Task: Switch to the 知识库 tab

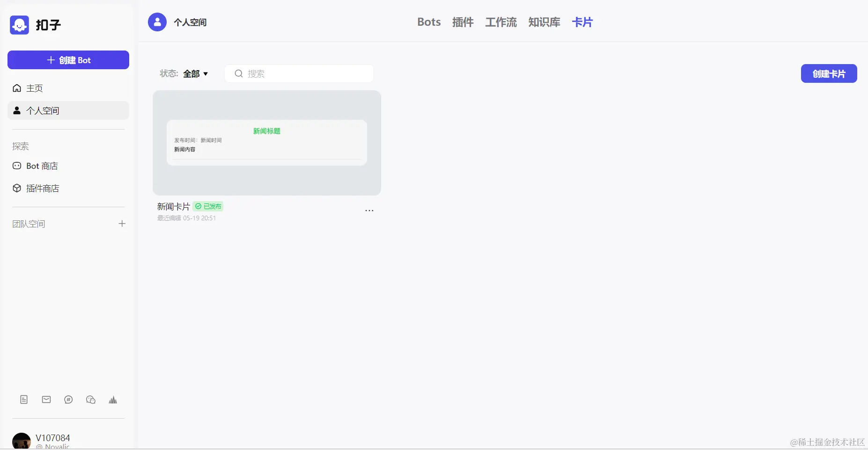Action: click(x=544, y=22)
